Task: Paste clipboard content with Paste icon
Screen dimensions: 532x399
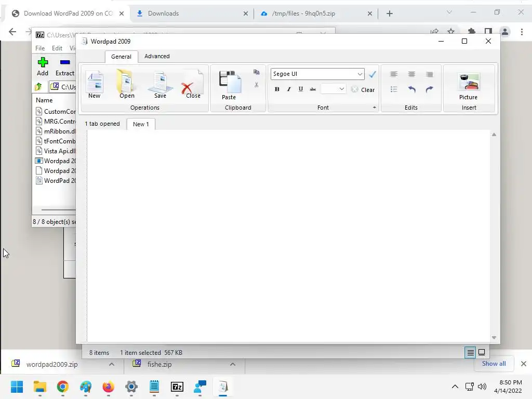Action: pos(229,86)
